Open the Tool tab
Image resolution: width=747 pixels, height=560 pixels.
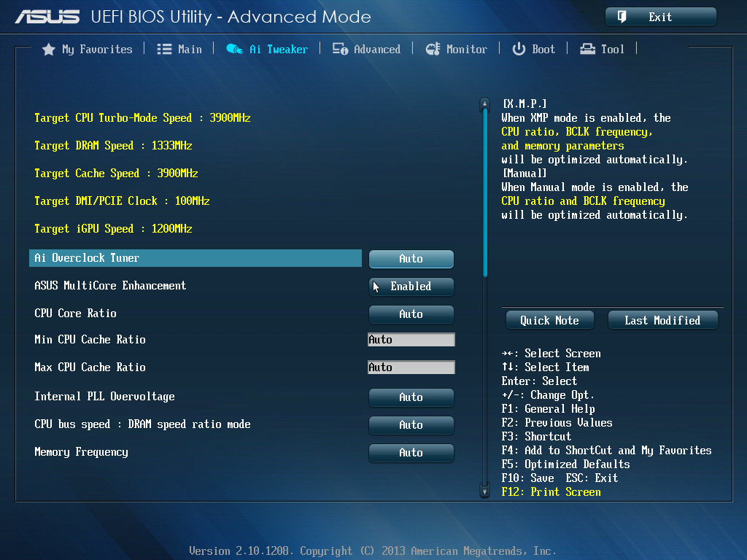pyautogui.click(x=613, y=50)
